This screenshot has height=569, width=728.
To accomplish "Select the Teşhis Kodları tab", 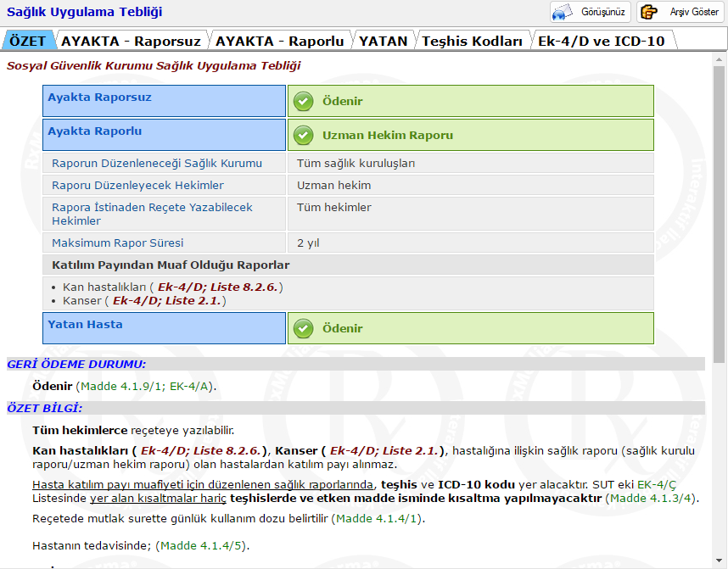I will (472, 41).
